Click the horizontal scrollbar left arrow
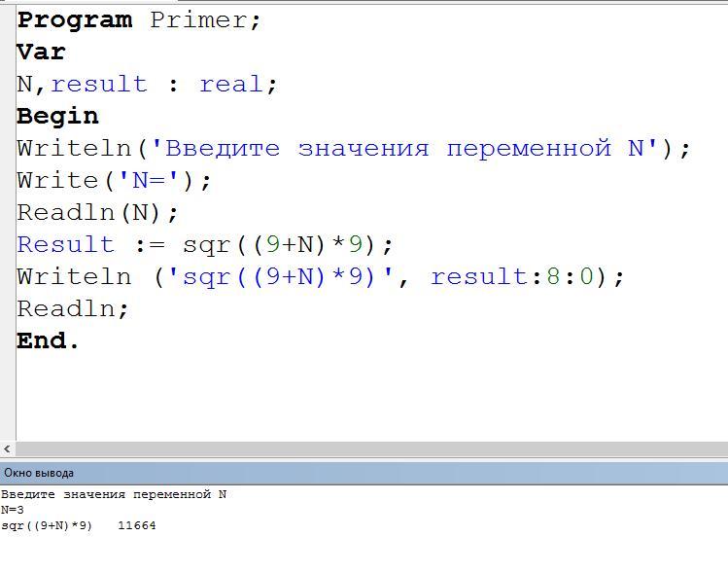The width and height of the screenshot is (728, 572). pos(8,448)
